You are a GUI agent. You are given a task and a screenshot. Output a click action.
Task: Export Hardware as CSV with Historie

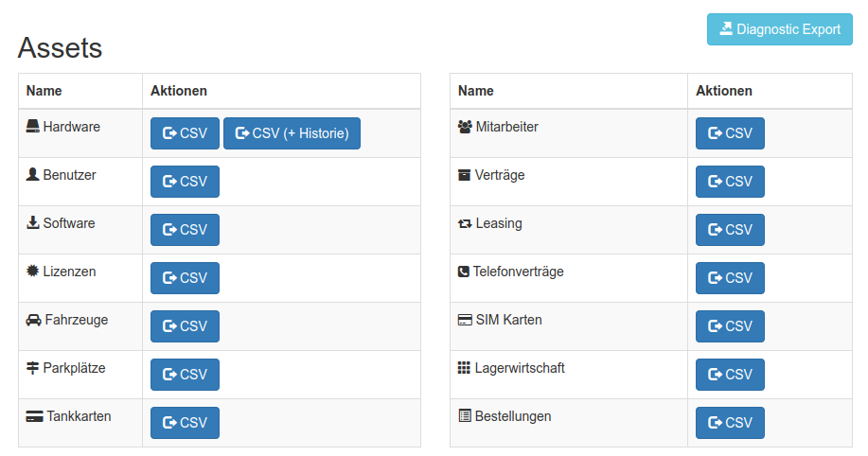click(292, 133)
